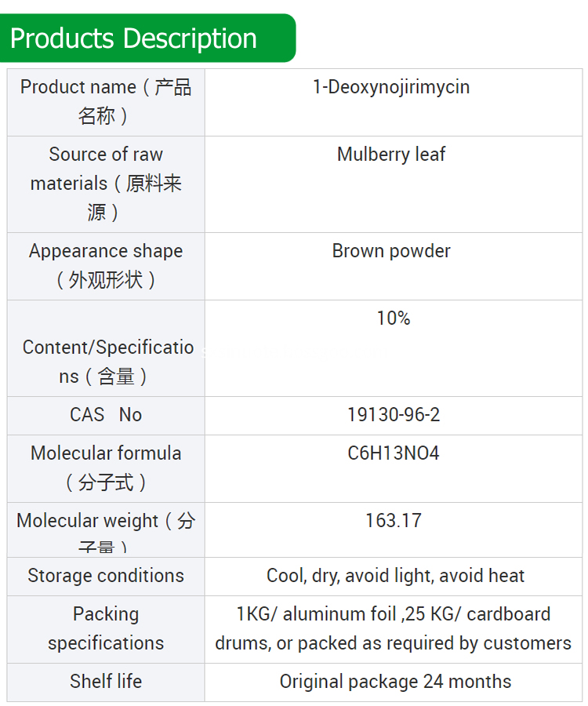Select the 163.17 molecular weight value
588x706 pixels.
(394, 520)
